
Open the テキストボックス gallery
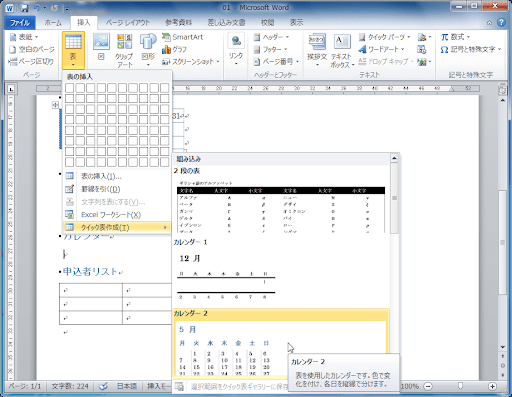click(342, 51)
